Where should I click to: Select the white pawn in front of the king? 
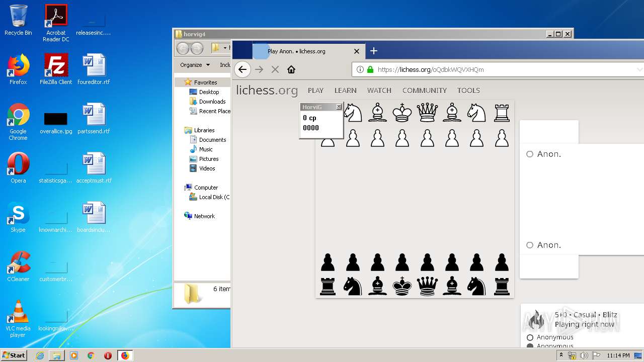(402, 138)
